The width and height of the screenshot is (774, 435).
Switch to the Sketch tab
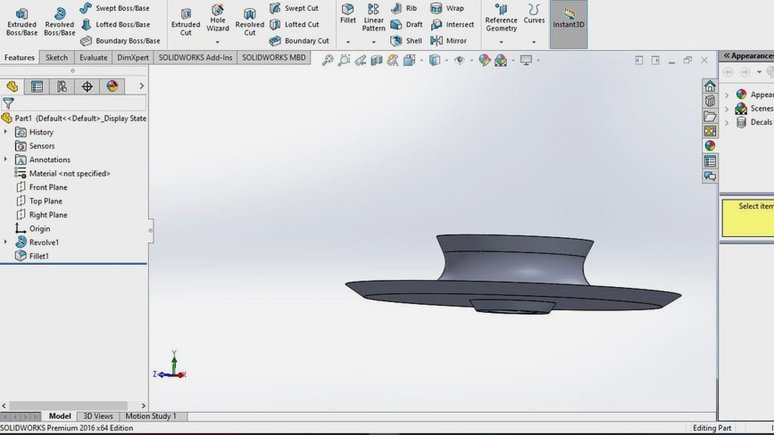pos(57,57)
